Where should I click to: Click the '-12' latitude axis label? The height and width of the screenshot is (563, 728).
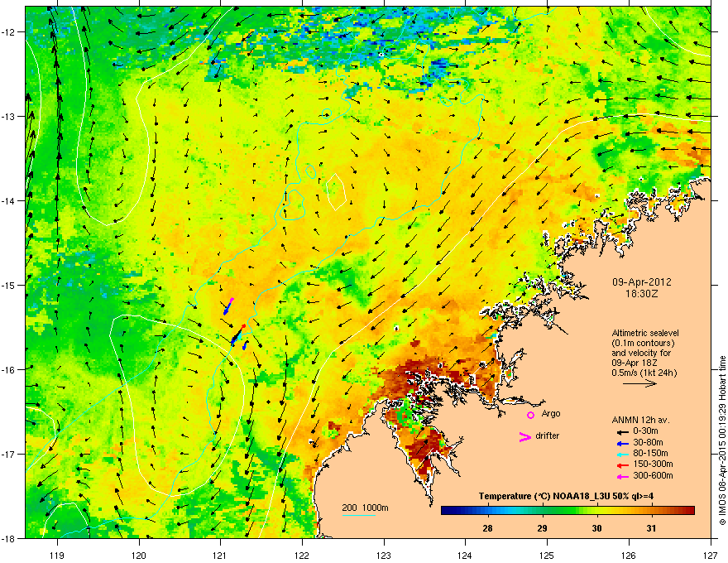click(x=8, y=32)
